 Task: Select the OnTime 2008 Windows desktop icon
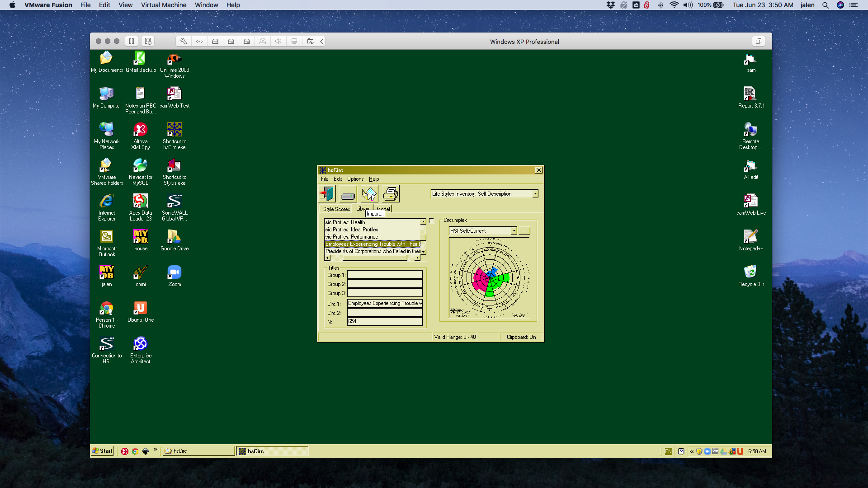click(175, 64)
